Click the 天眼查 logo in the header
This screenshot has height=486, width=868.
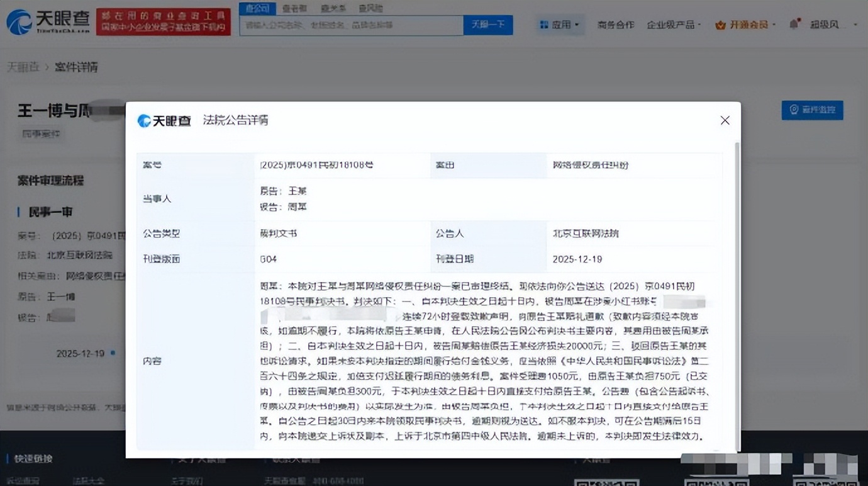coord(48,22)
